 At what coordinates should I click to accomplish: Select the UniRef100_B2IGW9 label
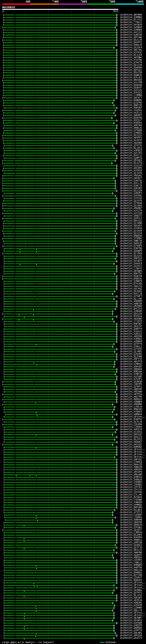131,356
